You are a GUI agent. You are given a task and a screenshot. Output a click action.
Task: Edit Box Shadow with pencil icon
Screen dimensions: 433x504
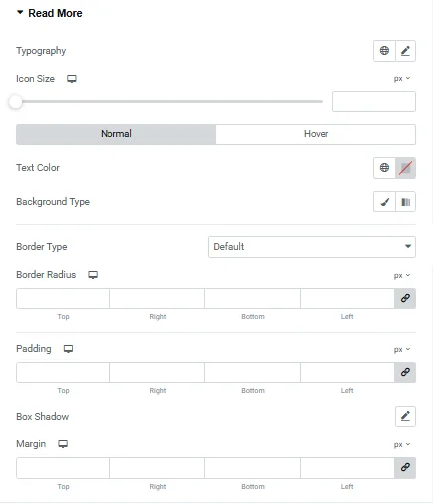point(405,416)
